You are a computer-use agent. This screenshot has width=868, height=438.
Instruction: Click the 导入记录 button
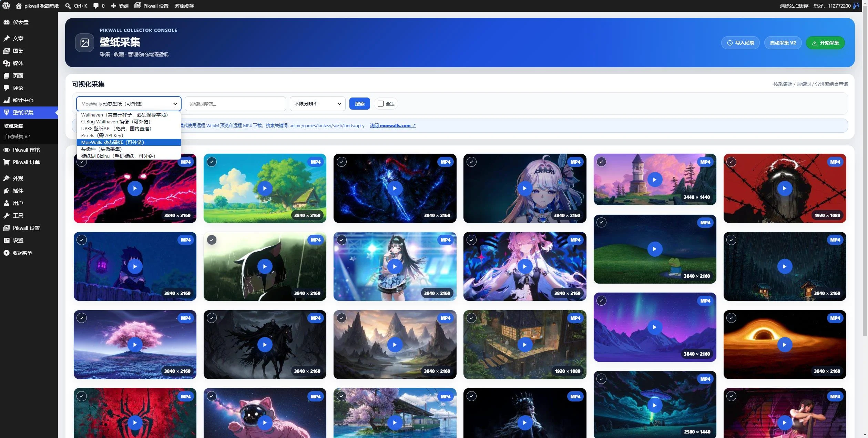tap(740, 43)
